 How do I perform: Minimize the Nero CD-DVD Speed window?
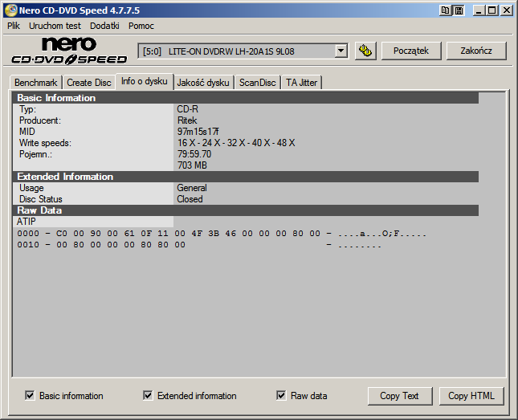point(478,10)
